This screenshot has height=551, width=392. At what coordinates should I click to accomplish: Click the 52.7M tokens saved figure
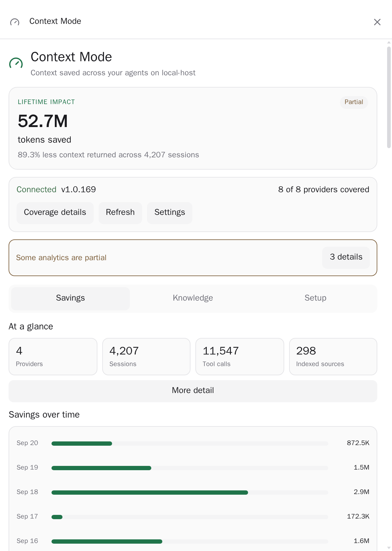(x=43, y=121)
